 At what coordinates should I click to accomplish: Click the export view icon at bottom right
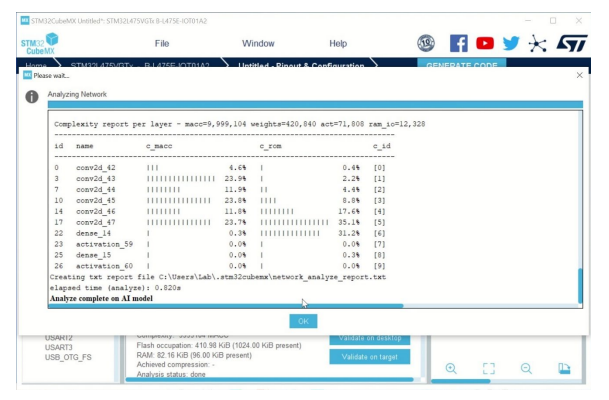(x=564, y=368)
